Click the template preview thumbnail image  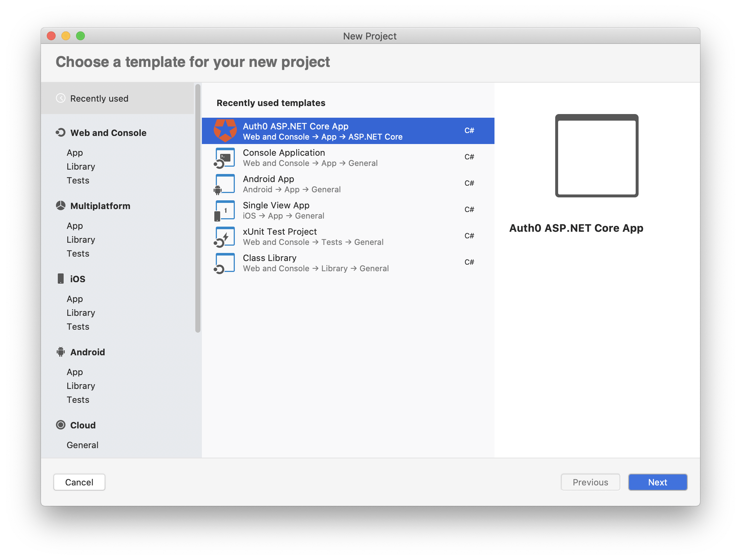(x=597, y=156)
